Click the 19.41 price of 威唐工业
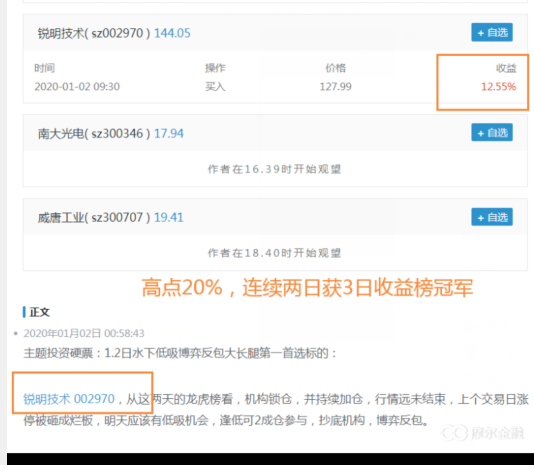The height and width of the screenshot is (465, 534). pos(169,217)
